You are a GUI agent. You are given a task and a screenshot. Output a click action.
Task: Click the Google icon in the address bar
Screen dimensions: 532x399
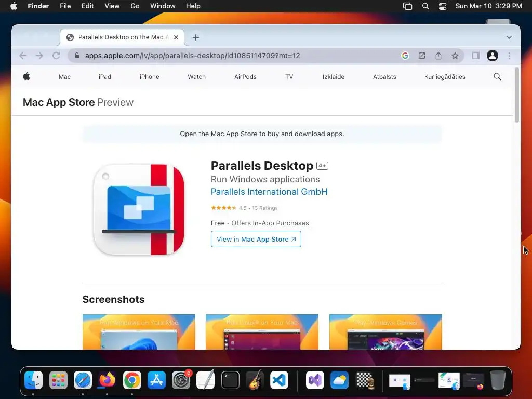click(405, 56)
